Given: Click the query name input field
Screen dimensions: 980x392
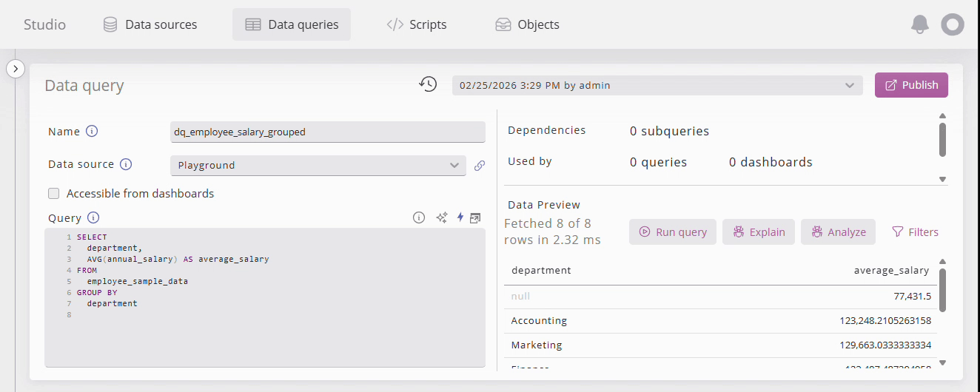Looking at the screenshot, I should pyautogui.click(x=327, y=132).
